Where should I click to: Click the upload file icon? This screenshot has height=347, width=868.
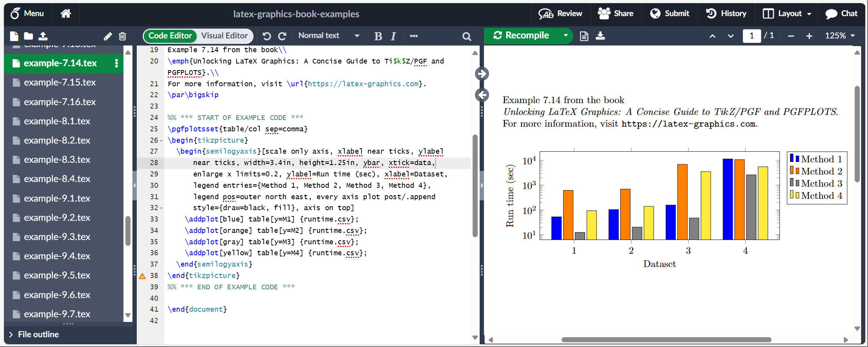(43, 36)
